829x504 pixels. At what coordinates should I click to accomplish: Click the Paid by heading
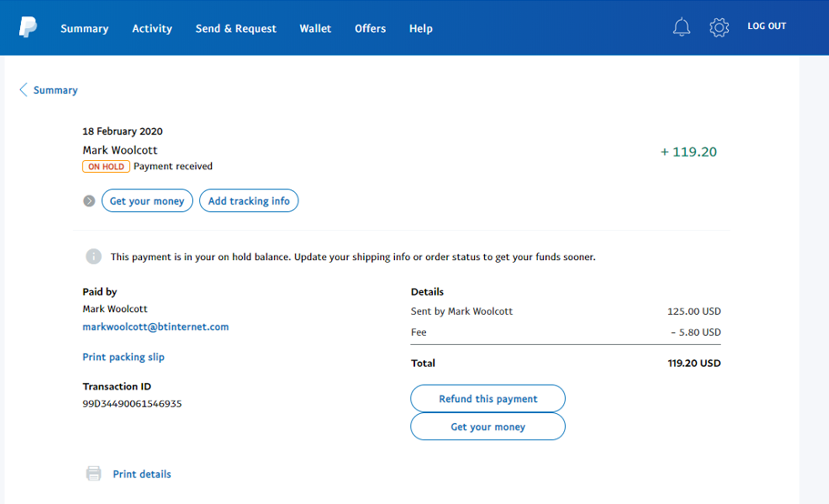click(99, 292)
